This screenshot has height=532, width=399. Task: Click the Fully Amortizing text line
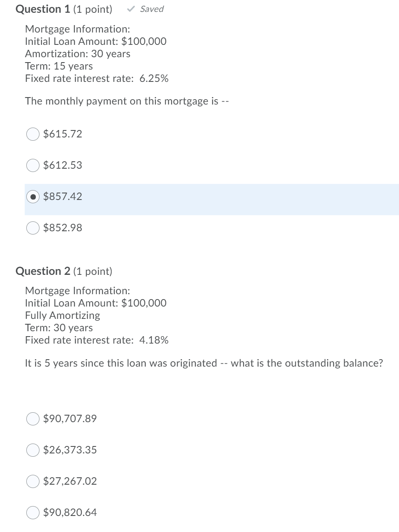tap(62, 315)
